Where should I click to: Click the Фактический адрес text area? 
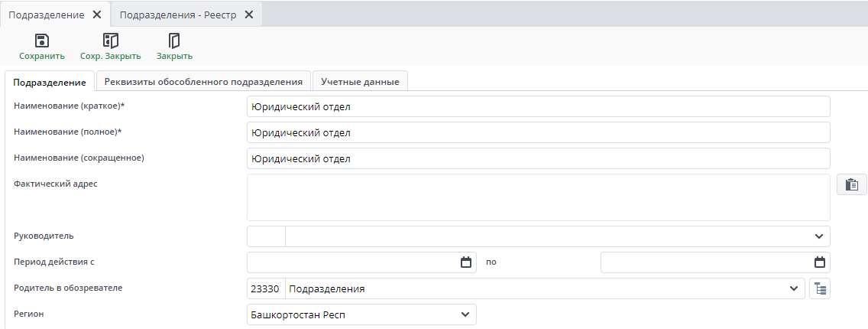pos(538,197)
